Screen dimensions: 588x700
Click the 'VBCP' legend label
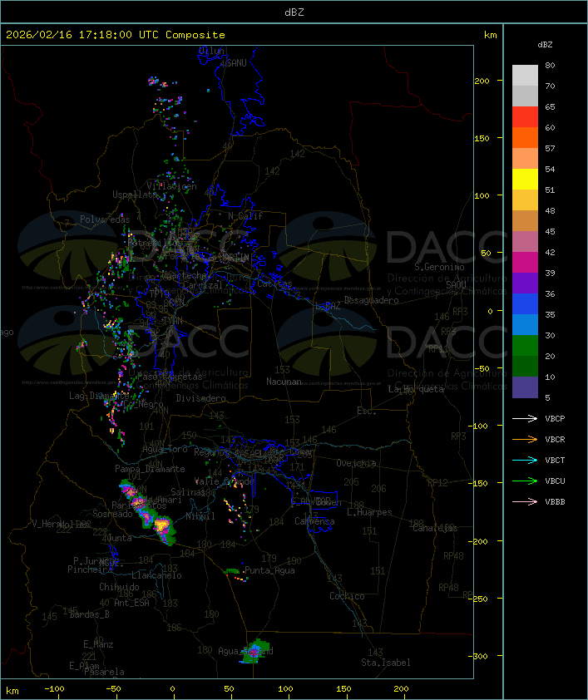pos(555,419)
